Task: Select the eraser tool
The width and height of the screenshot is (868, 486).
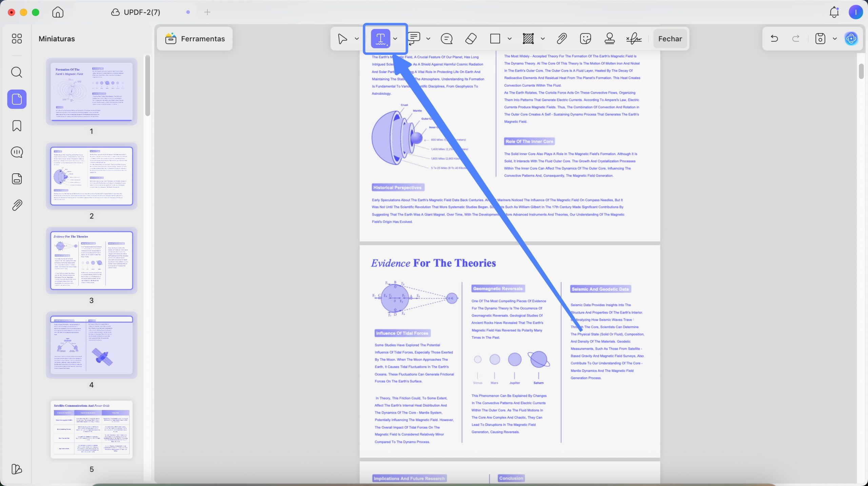Action: pos(471,39)
